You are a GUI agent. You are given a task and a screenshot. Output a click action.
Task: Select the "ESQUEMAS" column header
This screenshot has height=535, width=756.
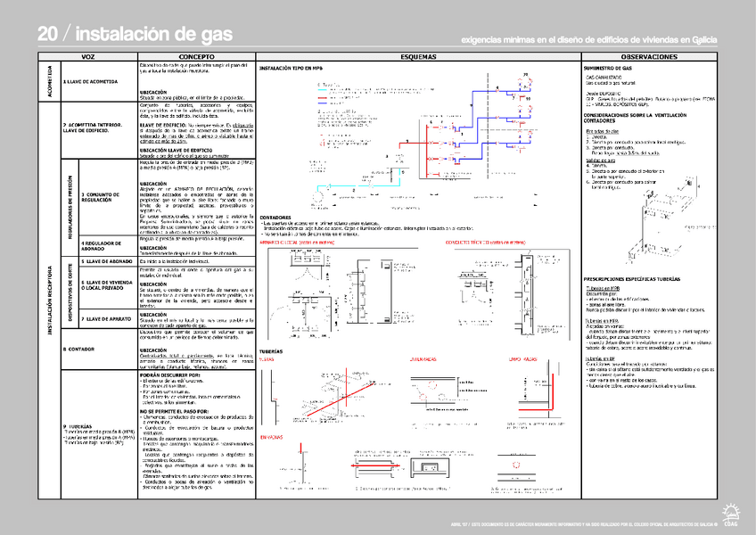tap(418, 57)
